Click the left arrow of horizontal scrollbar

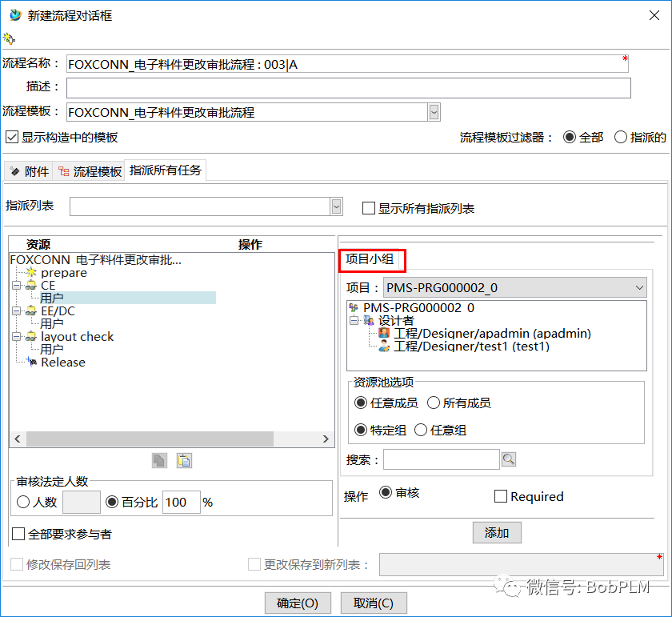tap(18, 439)
